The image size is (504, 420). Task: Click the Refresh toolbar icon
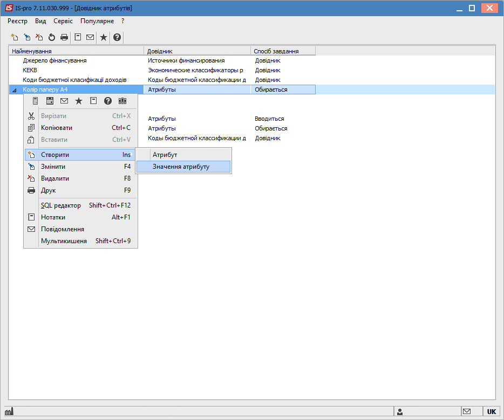(x=52, y=37)
